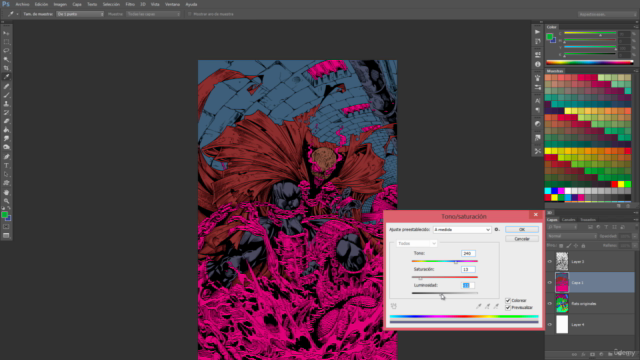Open the Muestra Todas las capas dropdown
This screenshot has height=360, width=640.
pos(153,14)
